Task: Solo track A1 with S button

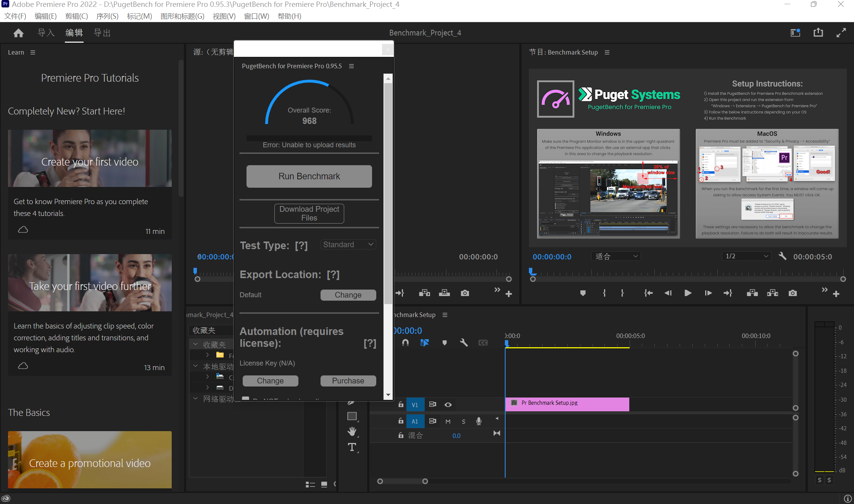Action: click(x=464, y=421)
